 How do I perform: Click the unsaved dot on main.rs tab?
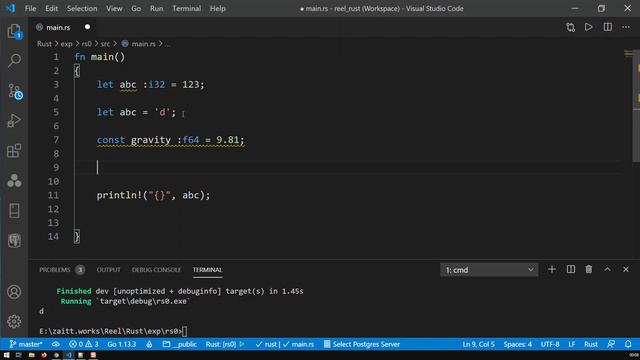(x=87, y=27)
